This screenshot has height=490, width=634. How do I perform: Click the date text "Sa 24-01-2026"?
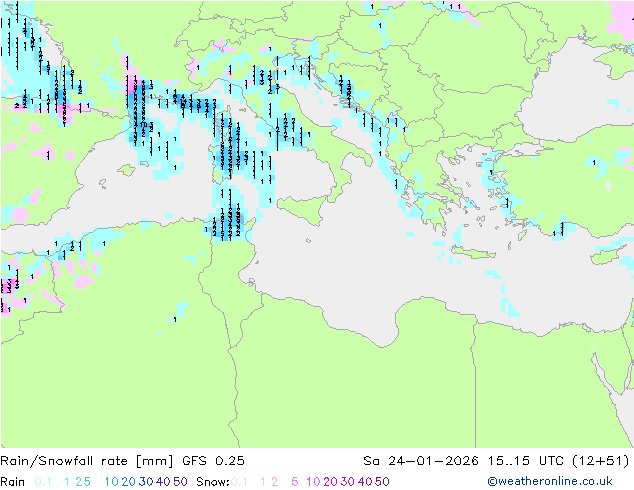click(x=421, y=461)
